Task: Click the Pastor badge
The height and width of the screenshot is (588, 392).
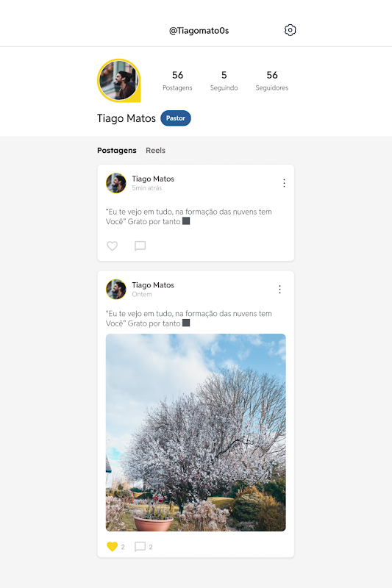Action: point(176,118)
